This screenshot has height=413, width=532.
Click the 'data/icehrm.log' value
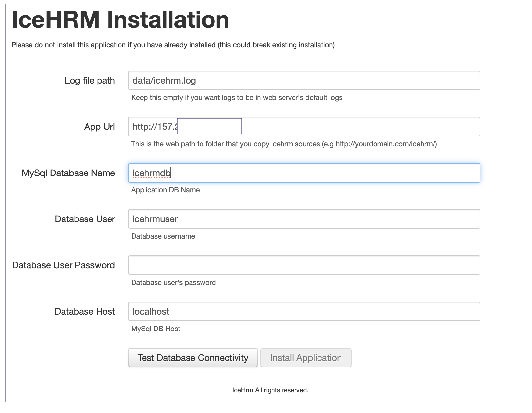[x=163, y=80]
